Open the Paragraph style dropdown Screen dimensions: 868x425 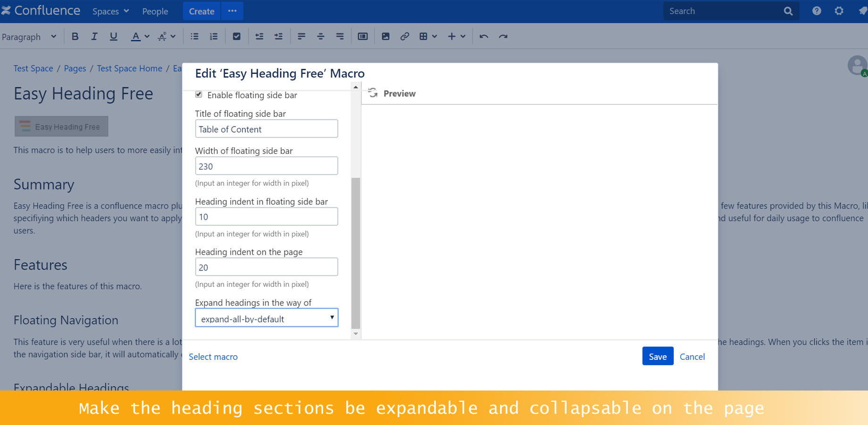click(29, 36)
